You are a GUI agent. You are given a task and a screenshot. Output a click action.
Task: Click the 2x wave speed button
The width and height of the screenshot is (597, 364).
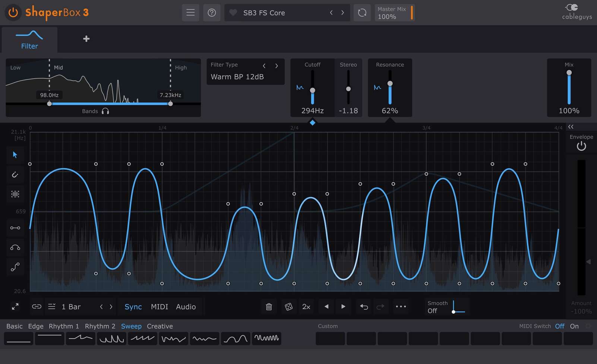[x=306, y=307]
